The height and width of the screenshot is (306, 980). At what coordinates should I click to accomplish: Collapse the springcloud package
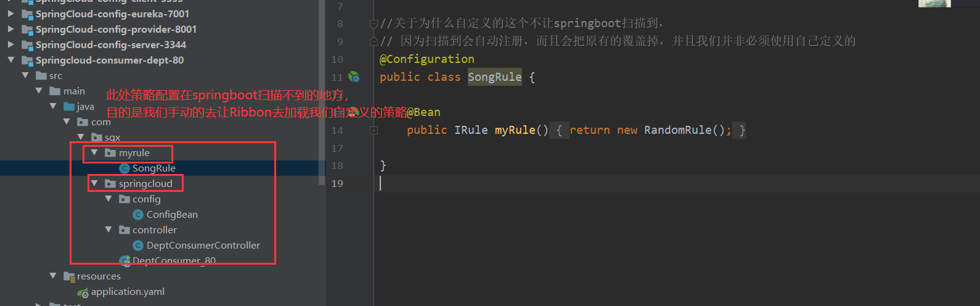94,183
